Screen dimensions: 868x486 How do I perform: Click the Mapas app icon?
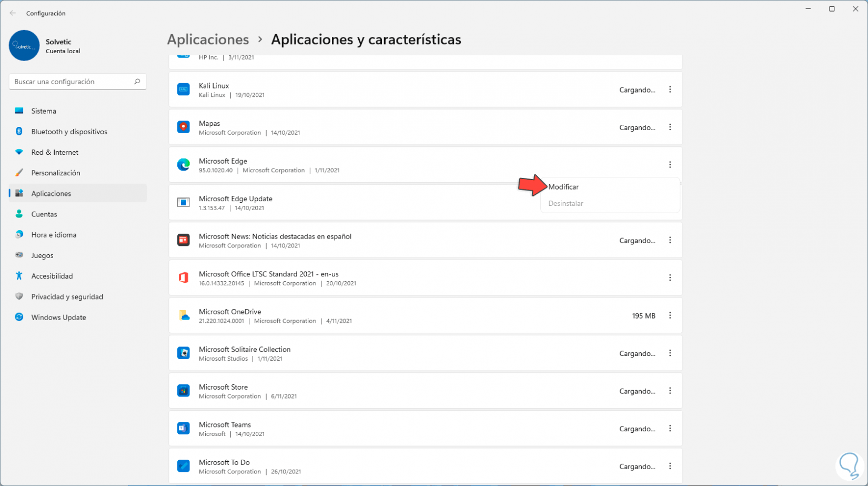(184, 127)
